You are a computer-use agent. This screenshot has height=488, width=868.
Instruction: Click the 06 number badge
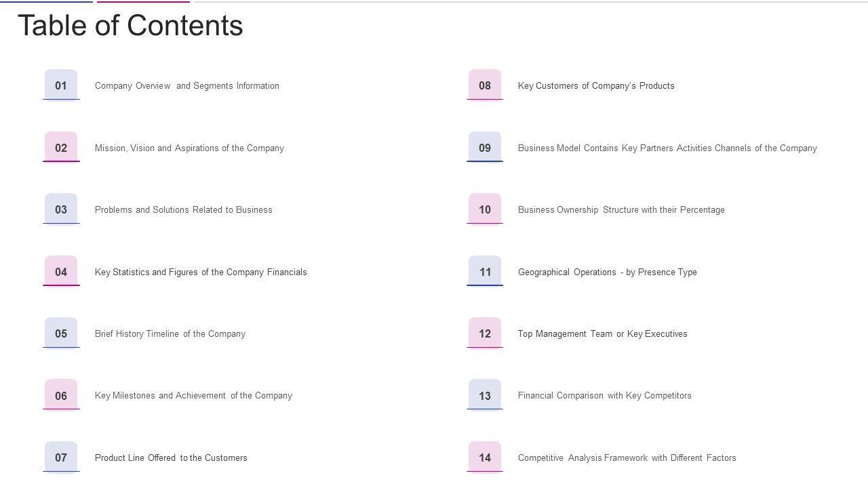coord(61,396)
